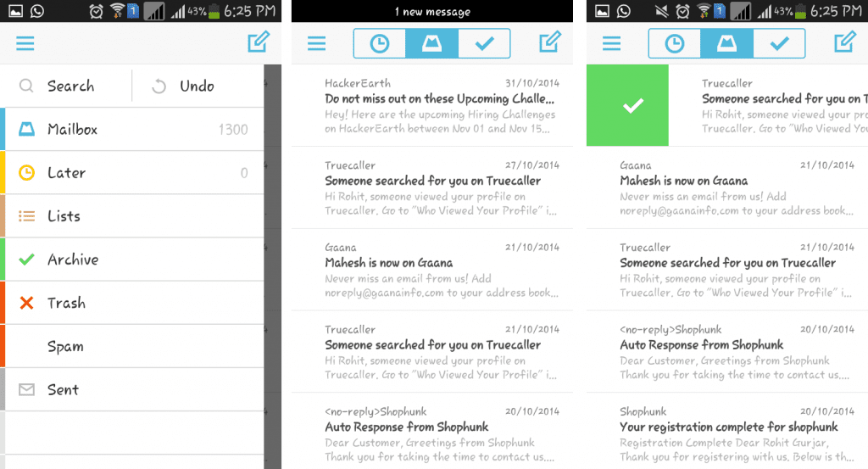Tap compose icon in middle screen
The width and height of the screenshot is (868, 469).
(x=550, y=42)
